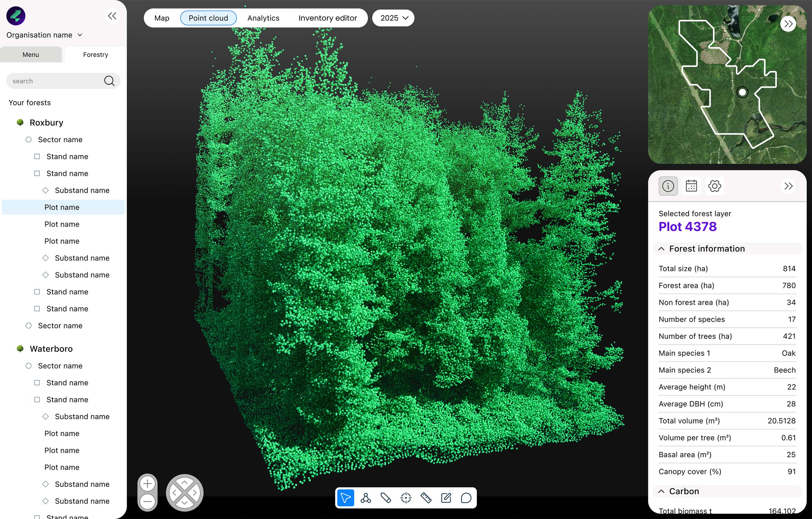The height and width of the screenshot is (519, 812).
Task: Click inside the search field
Action: [54, 81]
